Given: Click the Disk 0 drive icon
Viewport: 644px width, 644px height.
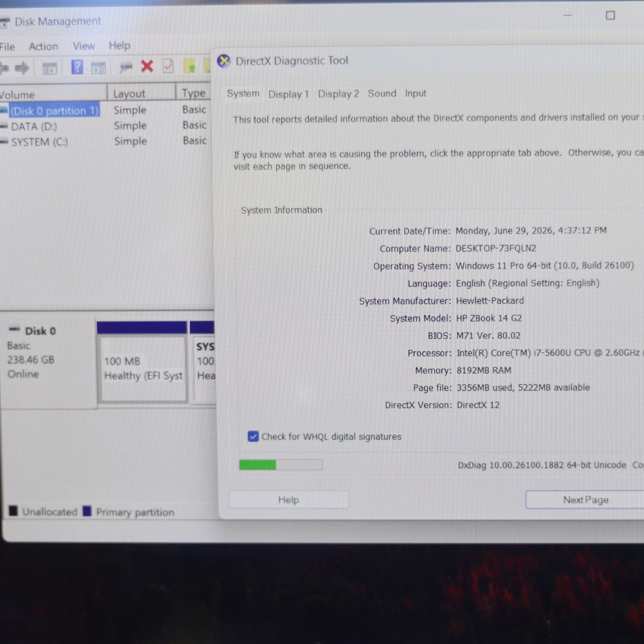Looking at the screenshot, I should click(x=14, y=328).
